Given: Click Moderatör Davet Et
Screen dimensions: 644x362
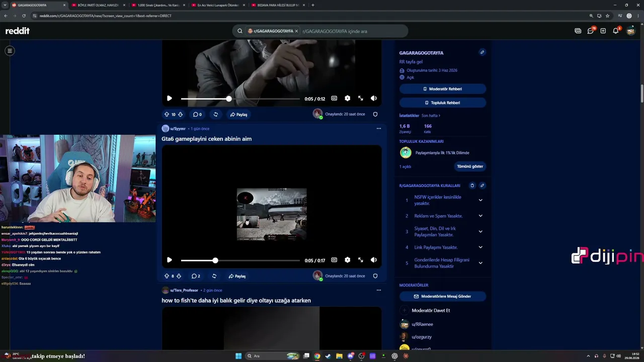Looking at the screenshot, I should click(x=425, y=311).
